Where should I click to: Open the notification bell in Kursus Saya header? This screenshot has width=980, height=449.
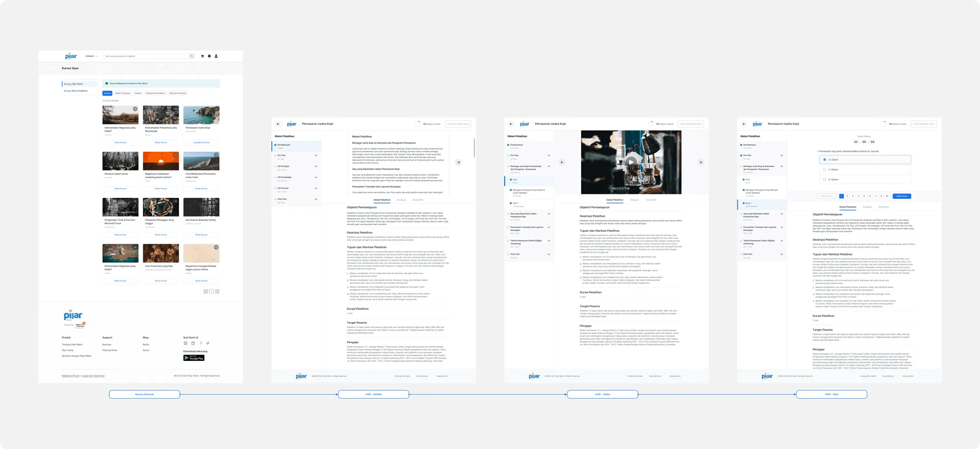point(209,56)
